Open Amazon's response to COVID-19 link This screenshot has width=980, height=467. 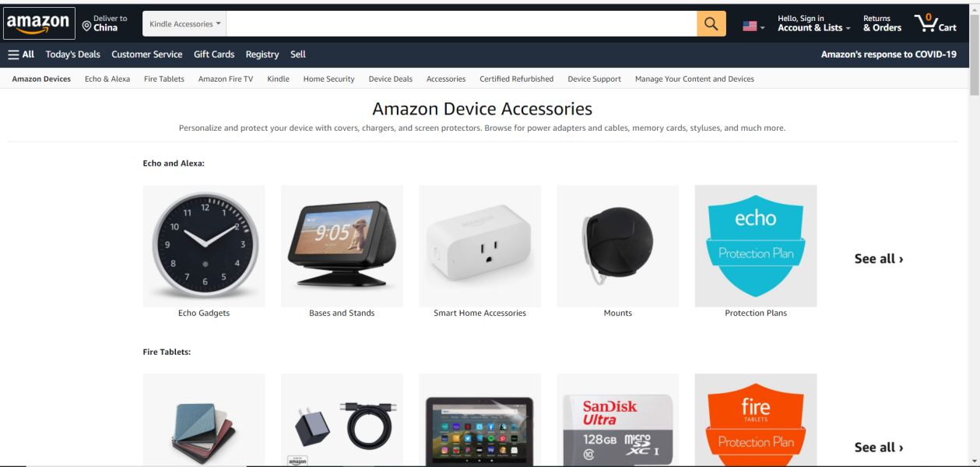889,54
